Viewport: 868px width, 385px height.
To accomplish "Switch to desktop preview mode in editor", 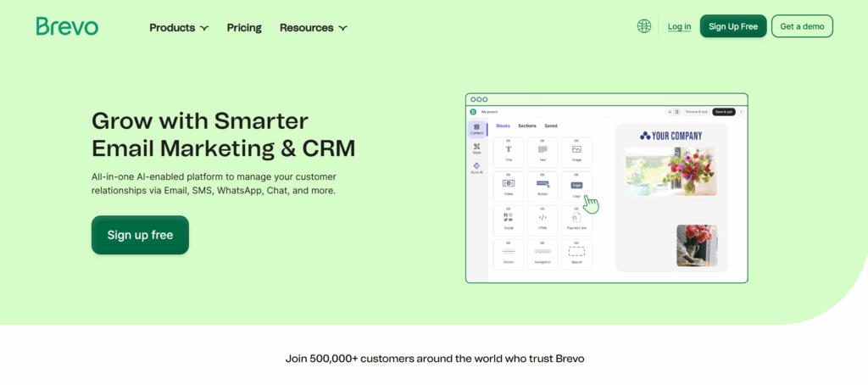I will pos(670,112).
